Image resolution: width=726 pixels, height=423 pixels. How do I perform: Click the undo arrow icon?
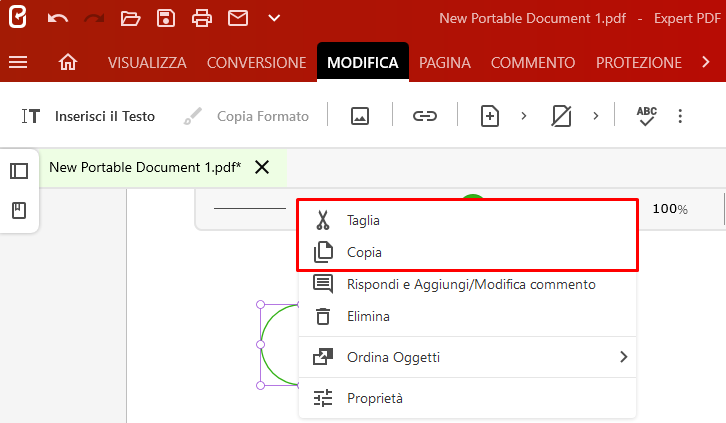[58, 19]
